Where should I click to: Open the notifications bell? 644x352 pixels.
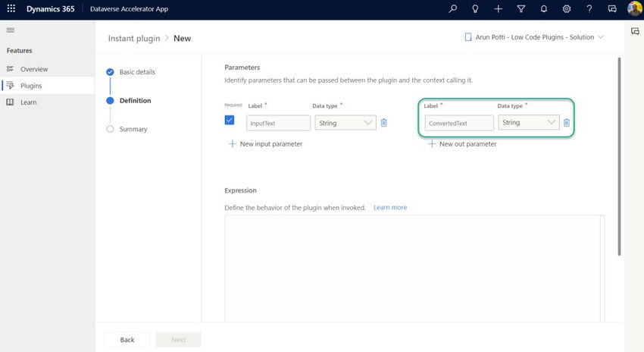(x=544, y=9)
